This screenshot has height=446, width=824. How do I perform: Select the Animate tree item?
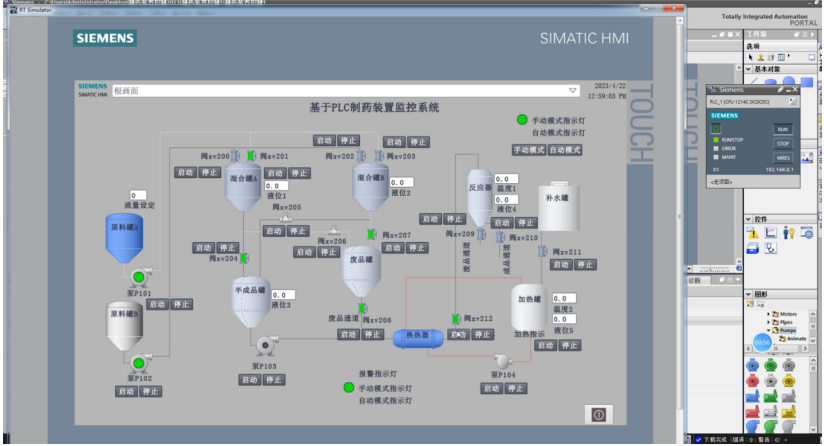(x=792, y=338)
